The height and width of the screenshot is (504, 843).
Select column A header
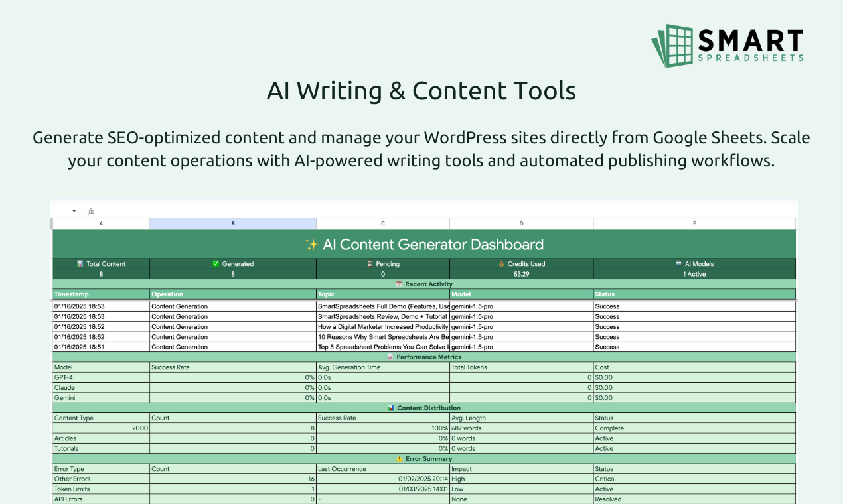tap(101, 224)
